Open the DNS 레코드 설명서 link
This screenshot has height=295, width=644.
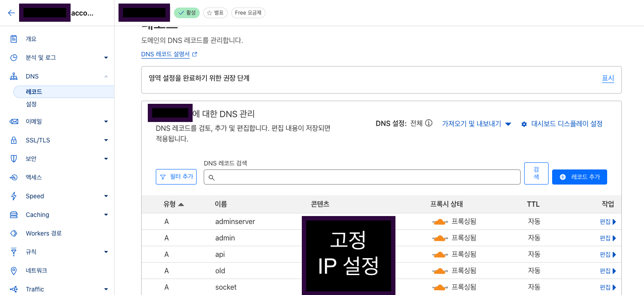pyautogui.click(x=166, y=54)
